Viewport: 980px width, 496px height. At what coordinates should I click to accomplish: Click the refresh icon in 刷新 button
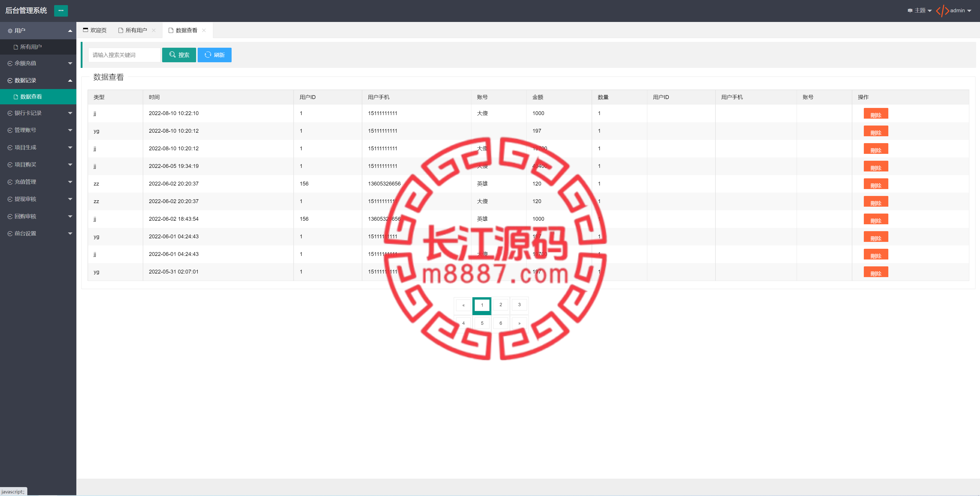pyautogui.click(x=208, y=55)
